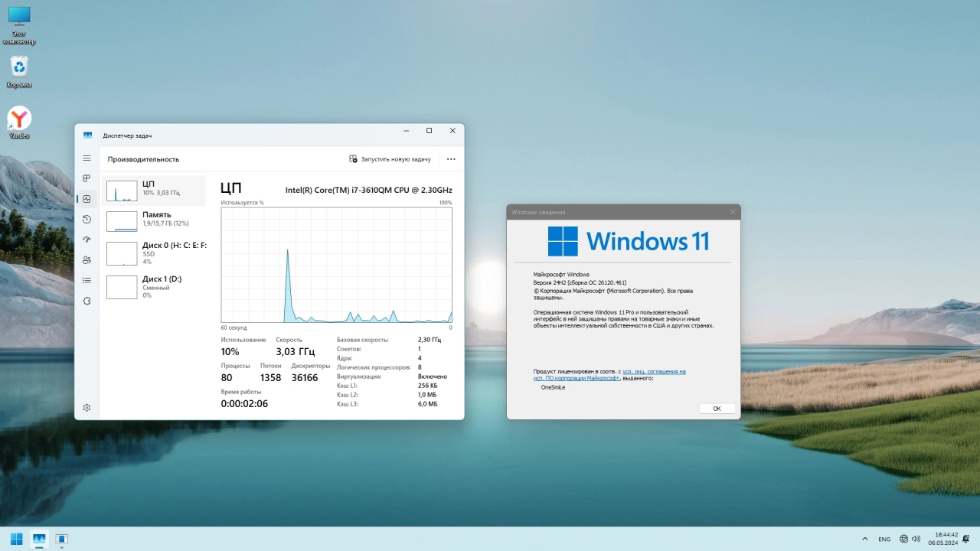Open 'Этот компьютер' desktop icon
This screenshot has height=551, width=980.
tap(19, 25)
